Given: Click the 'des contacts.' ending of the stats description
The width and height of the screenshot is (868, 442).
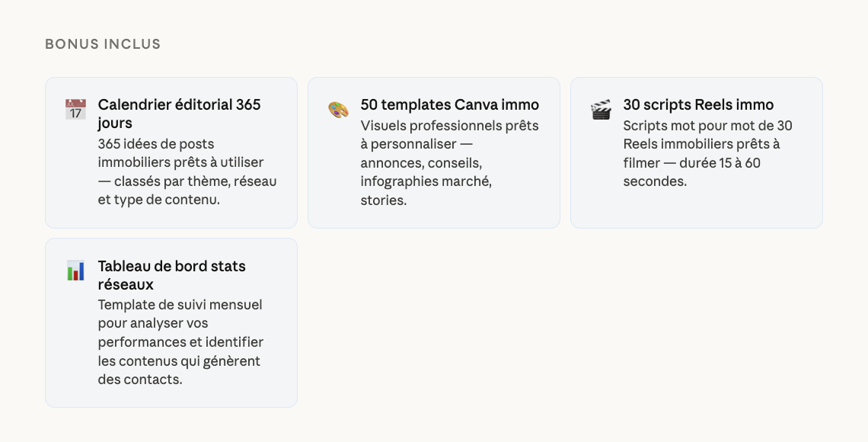Looking at the screenshot, I should coord(140,379).
